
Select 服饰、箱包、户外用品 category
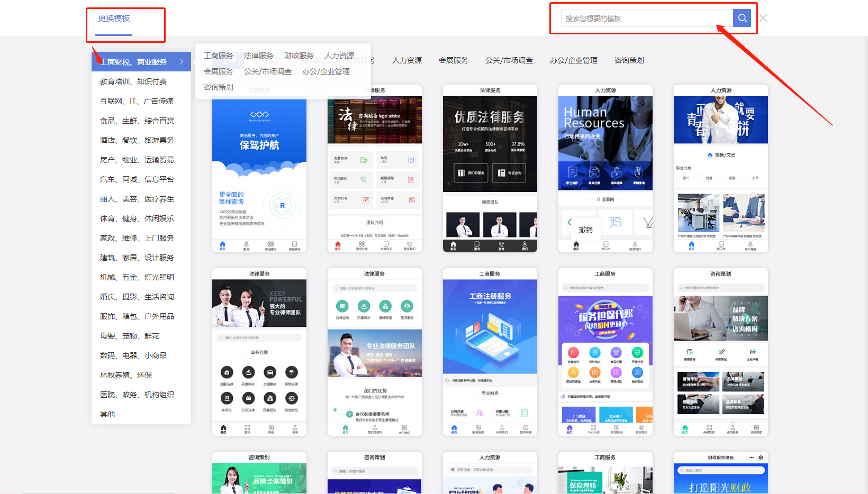pos(137,316)
